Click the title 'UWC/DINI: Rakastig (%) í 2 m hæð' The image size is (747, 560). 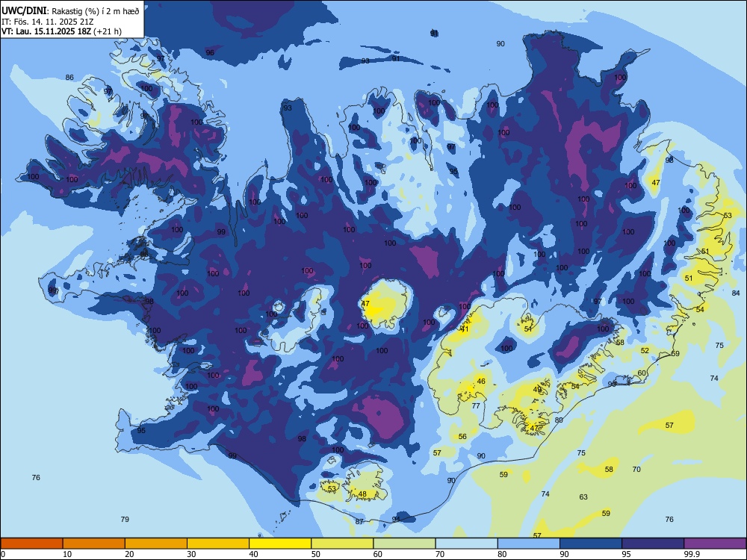click(x=70, y=11)
